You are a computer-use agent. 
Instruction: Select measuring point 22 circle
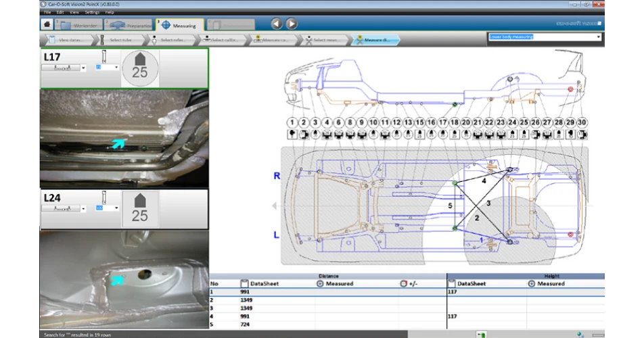click(489, 122)
